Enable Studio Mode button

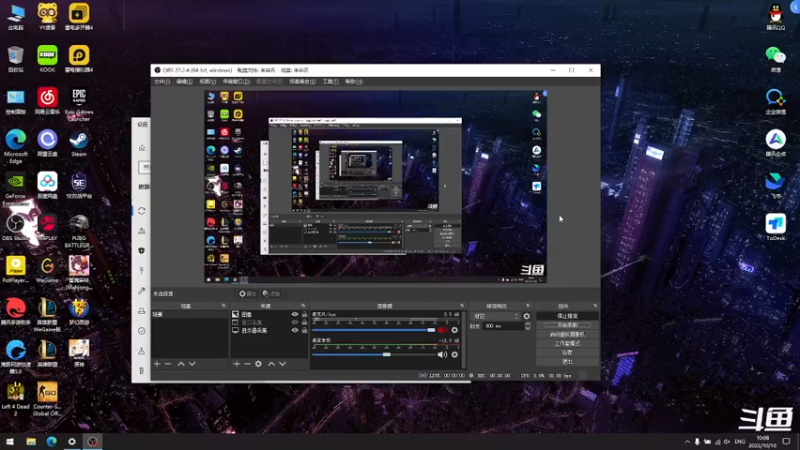567,343
